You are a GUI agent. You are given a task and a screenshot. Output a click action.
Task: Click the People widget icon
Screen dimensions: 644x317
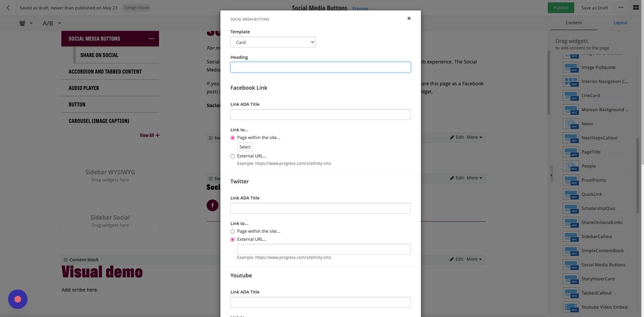pyautogui.click(x=571, y=166)
